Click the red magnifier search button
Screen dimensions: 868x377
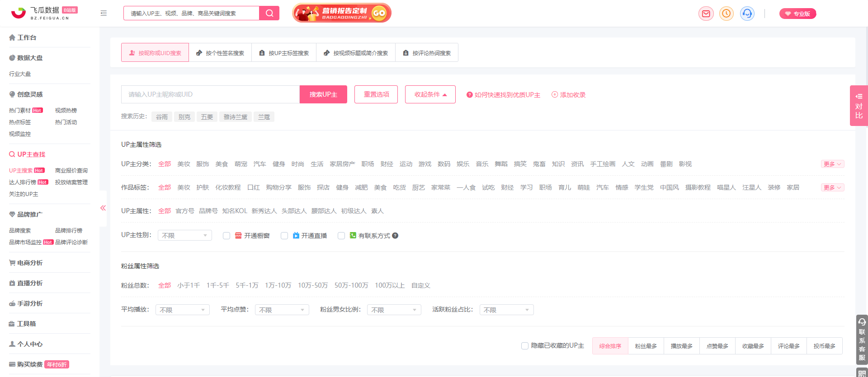pos(269,13)
